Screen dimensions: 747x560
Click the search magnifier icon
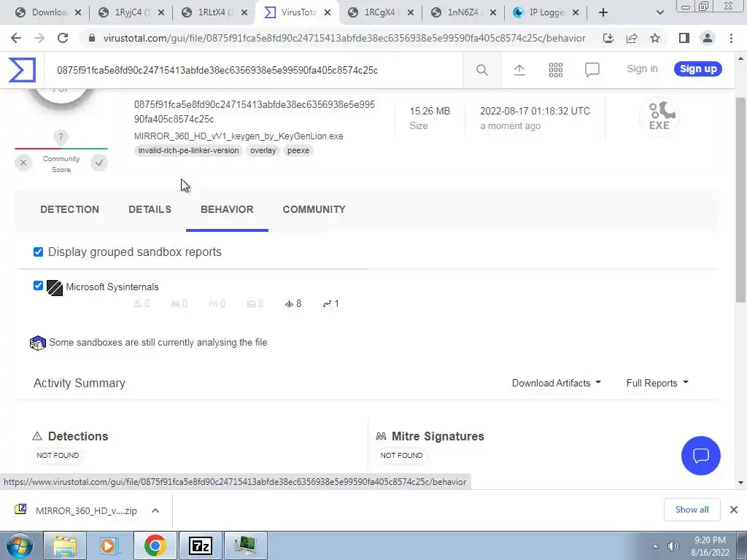point(481,70)
